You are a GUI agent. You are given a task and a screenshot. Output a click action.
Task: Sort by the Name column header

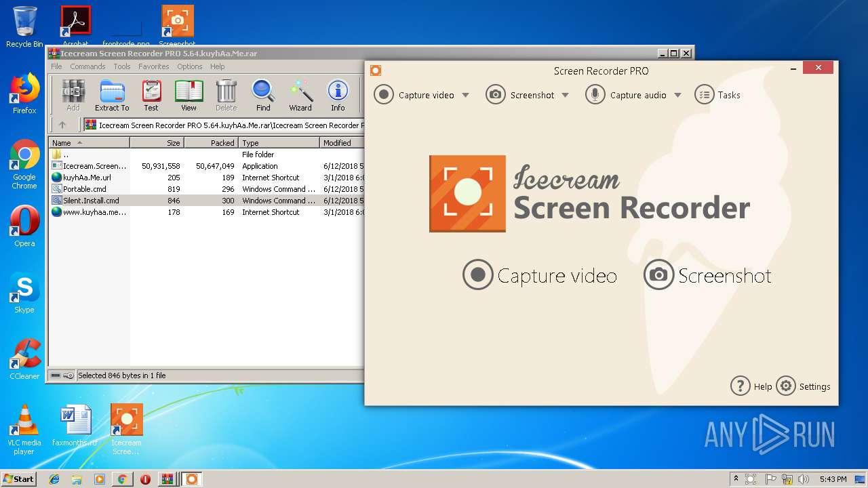pos(90,142)
